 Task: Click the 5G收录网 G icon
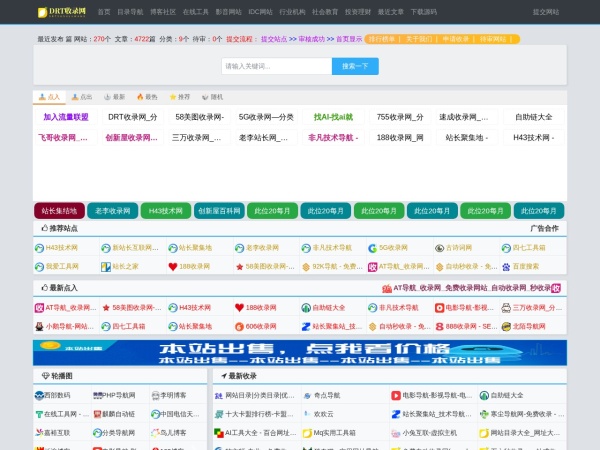coord(373,248)
